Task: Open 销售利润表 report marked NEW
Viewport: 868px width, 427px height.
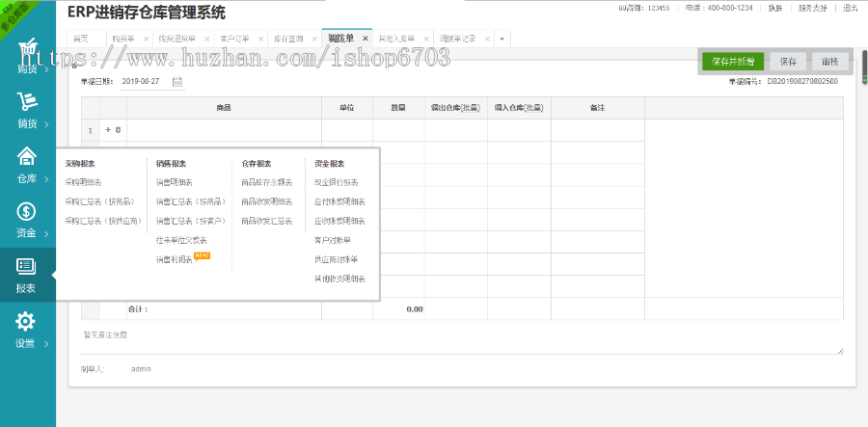Action: (x=175, y=259)
